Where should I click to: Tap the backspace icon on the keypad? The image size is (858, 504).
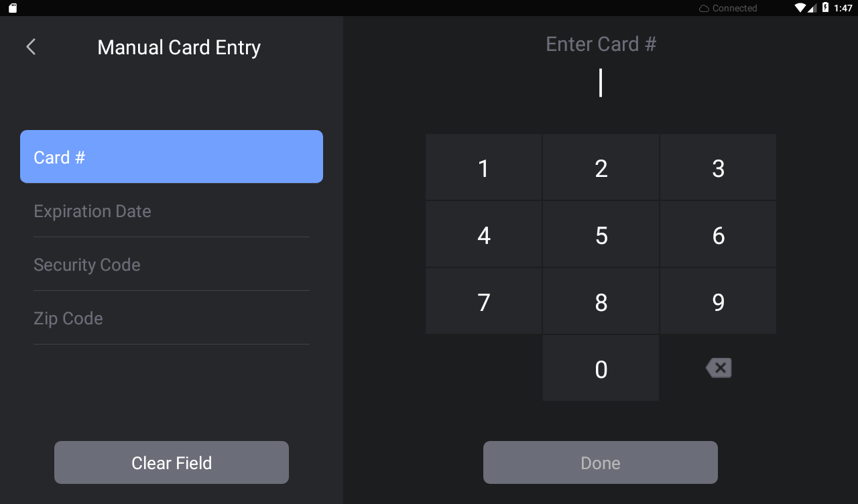pos(718,367)
